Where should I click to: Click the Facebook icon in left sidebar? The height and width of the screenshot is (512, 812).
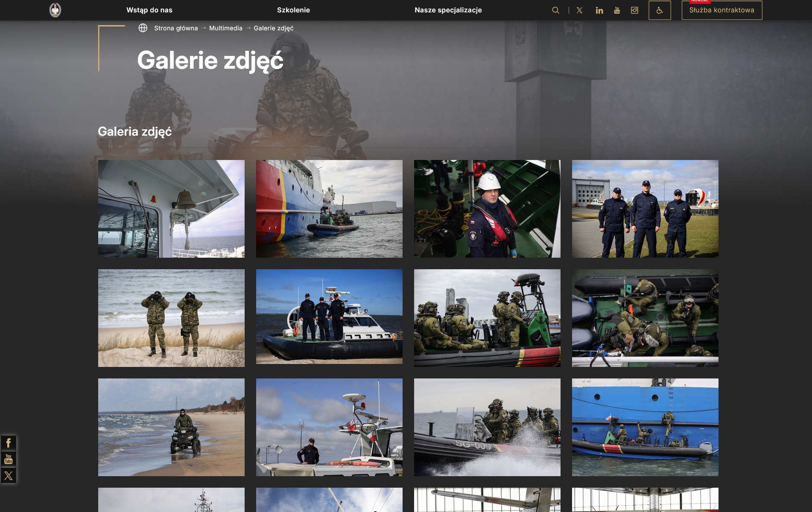tap(8, 443)
